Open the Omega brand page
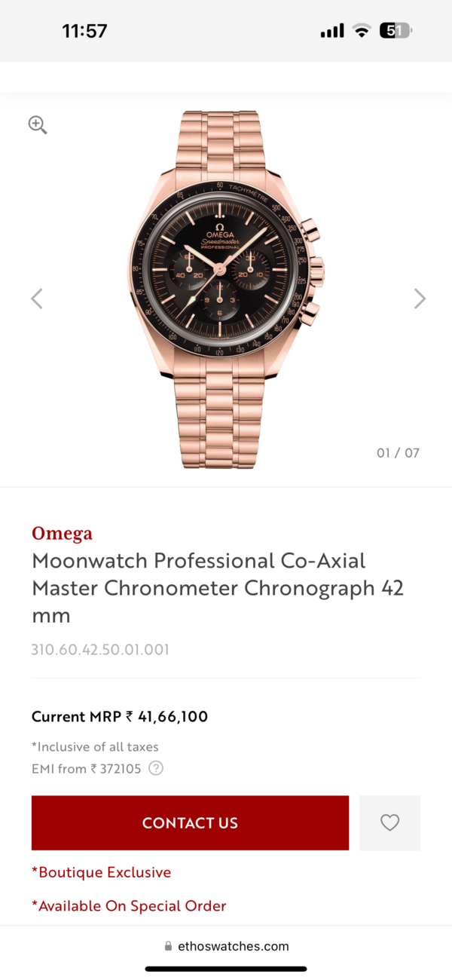Viewport: 452px width, 980px height. [62, 533]
